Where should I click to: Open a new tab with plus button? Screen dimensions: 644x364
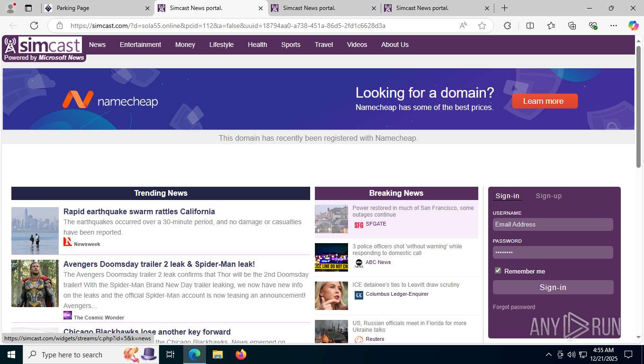[505, 8]
